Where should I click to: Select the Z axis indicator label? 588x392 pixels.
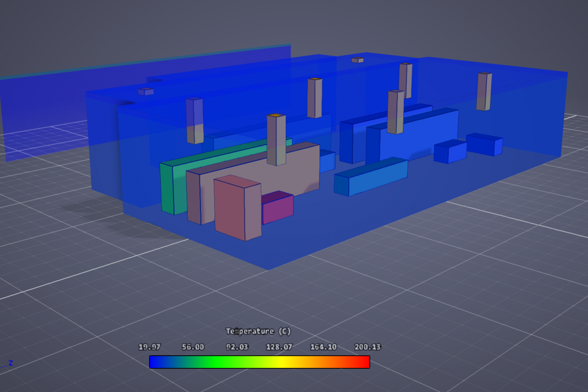(10, 363)
